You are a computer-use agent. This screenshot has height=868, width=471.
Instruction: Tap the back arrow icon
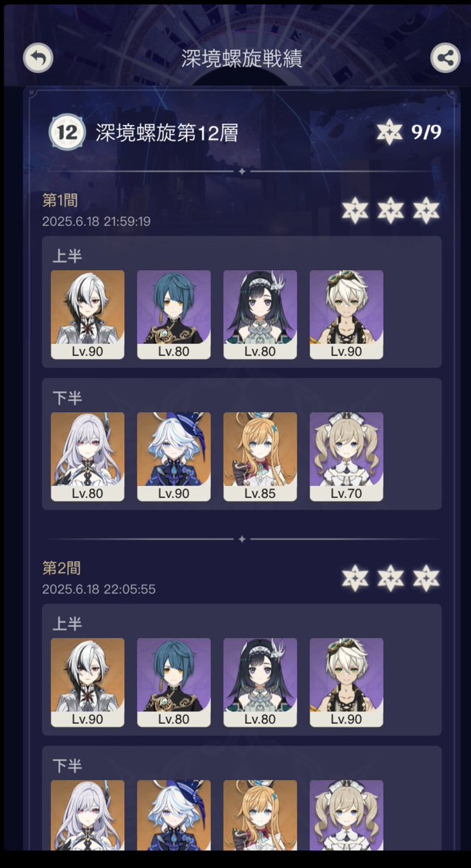(38, 58)
